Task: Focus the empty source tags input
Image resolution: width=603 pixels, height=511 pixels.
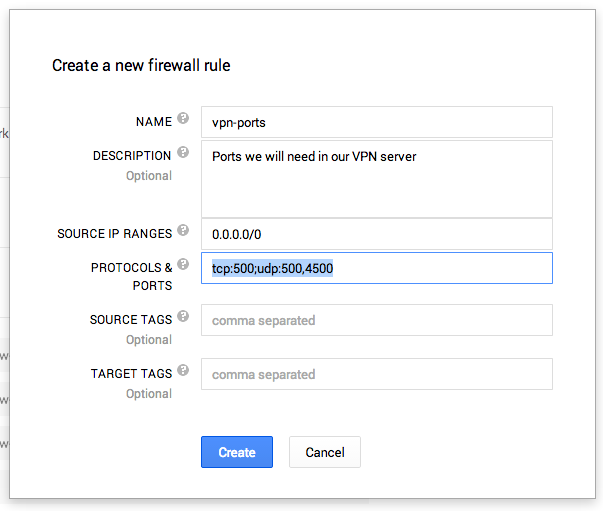Action: [x=376, y=321]
